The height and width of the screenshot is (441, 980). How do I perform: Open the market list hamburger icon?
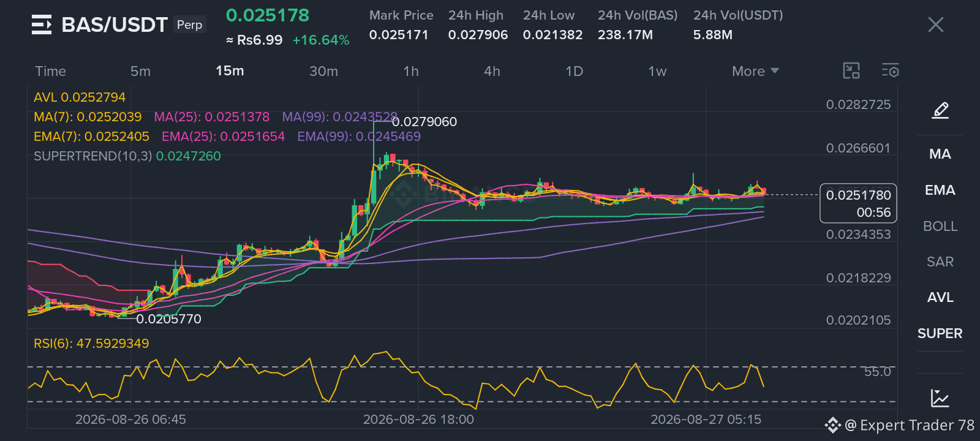[41, 24]
